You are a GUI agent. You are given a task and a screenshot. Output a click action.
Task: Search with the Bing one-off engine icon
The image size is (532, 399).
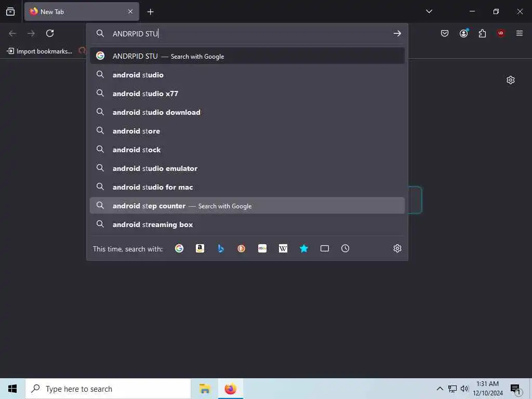coord(221,248)
